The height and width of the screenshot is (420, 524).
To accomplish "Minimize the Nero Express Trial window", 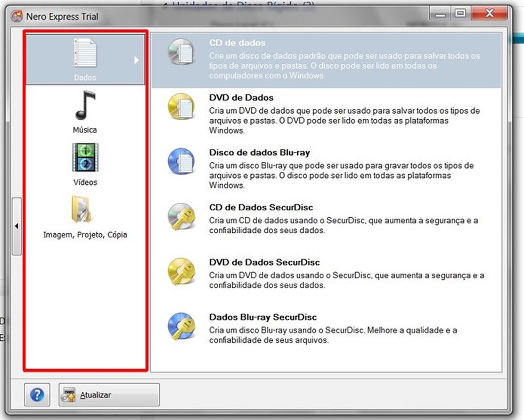I will 440,13.
